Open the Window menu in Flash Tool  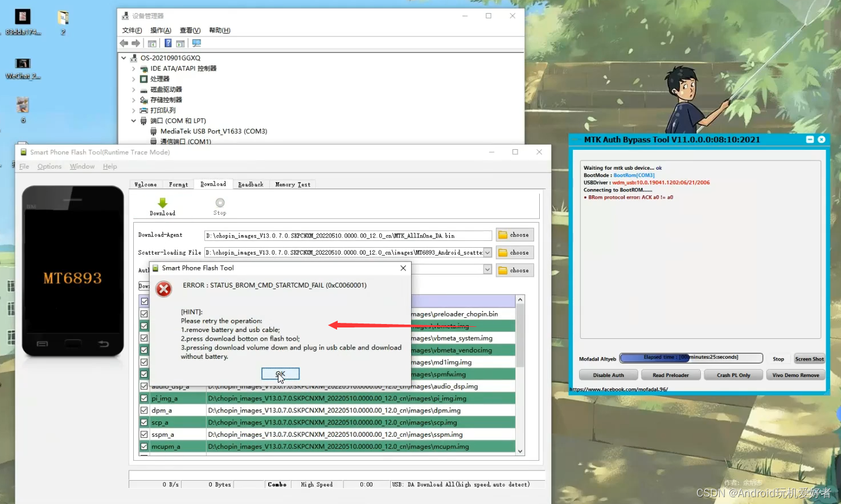coord(82,167)
